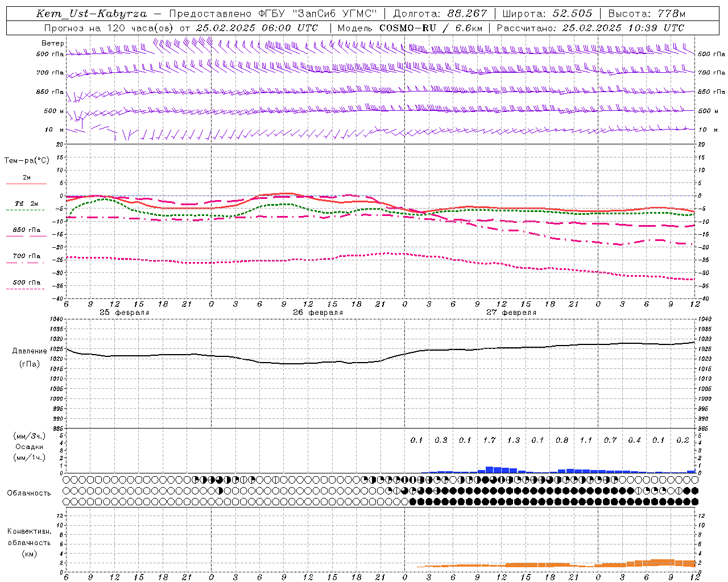Click the Ветер wind panel label
Image resolution: width=728 pixels, height=582 pixels.
pyautogui.click(x=53, y=43)
